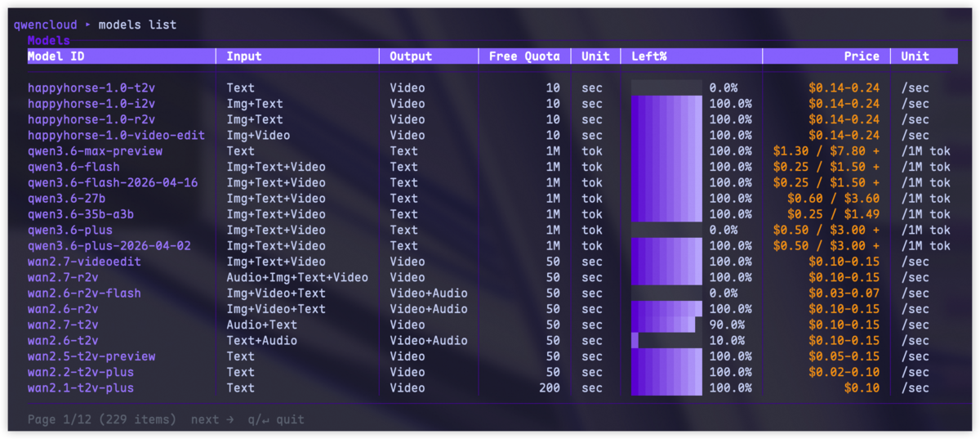The width and height of the screenshot is (980, 439).
Task: Click the $0.03-0.07 price of wan2.6-r2v-flash
Action: coord(844,293)
